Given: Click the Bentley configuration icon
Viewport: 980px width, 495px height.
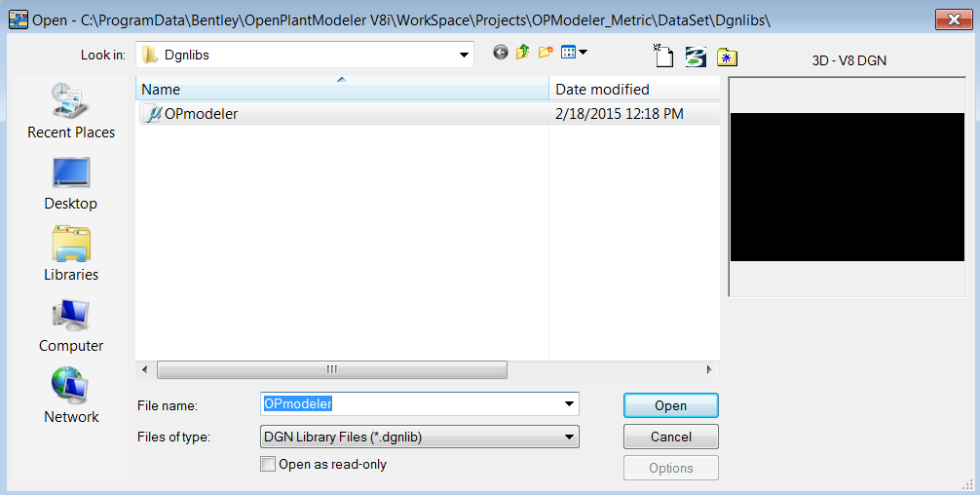Looking at the screenshot, I should (696, 57).
